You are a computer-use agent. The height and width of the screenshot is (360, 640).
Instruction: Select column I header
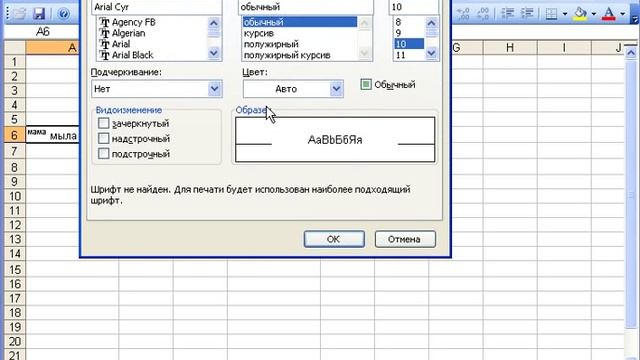(x=564, y=48)
